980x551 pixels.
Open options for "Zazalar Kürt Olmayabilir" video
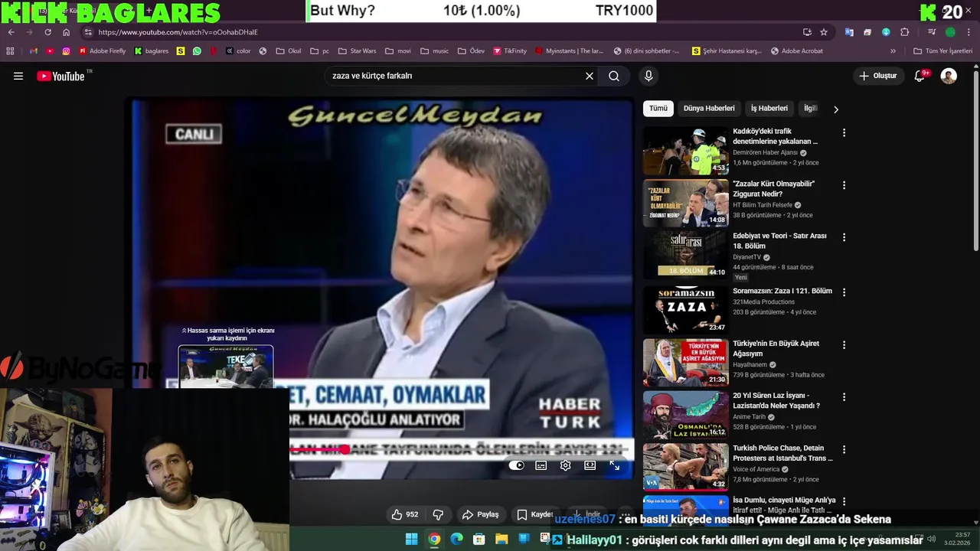(x=844, y=185)
